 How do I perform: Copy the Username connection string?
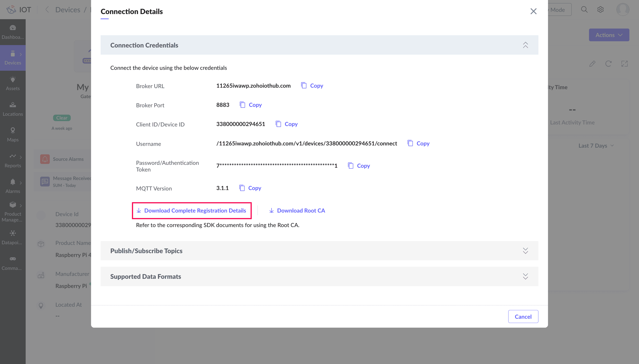point(419,143)
